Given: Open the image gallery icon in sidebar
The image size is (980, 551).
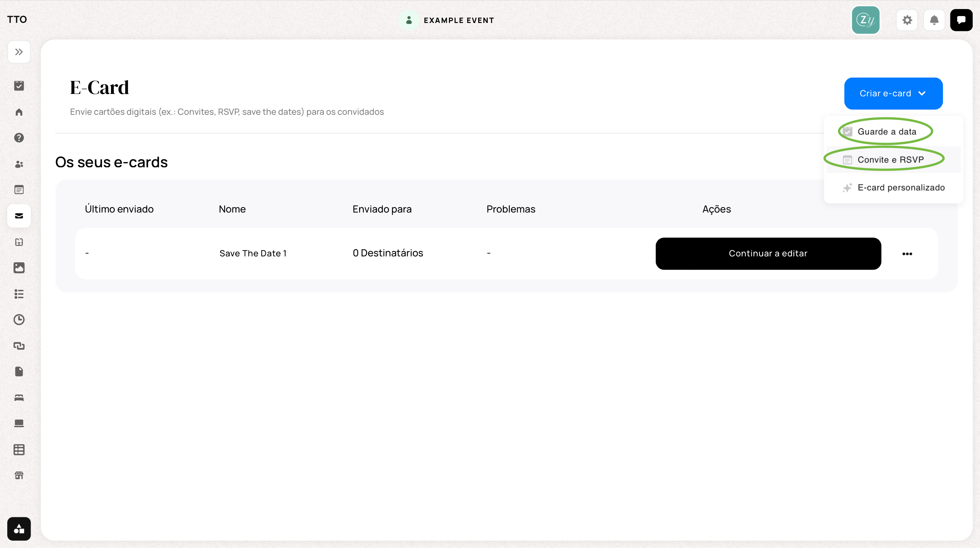Looking at the screenshot, I should pyautogui.click(x=19, y=269).
